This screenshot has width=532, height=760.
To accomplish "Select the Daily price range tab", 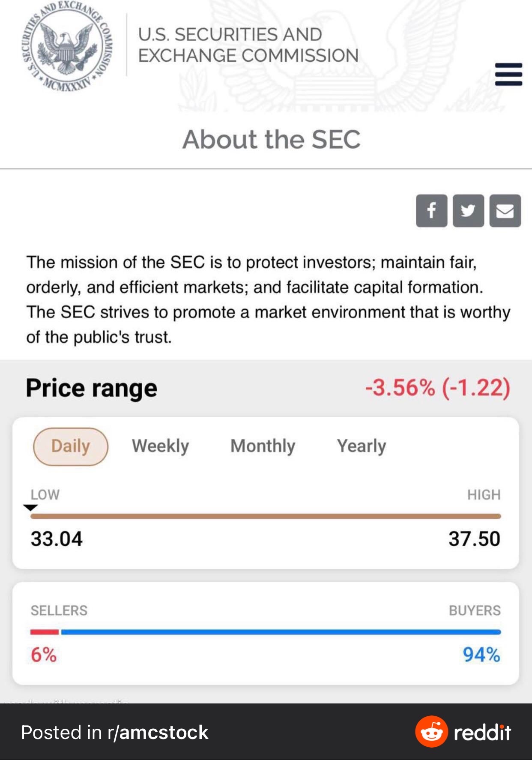I will click(x=71, y=446).
